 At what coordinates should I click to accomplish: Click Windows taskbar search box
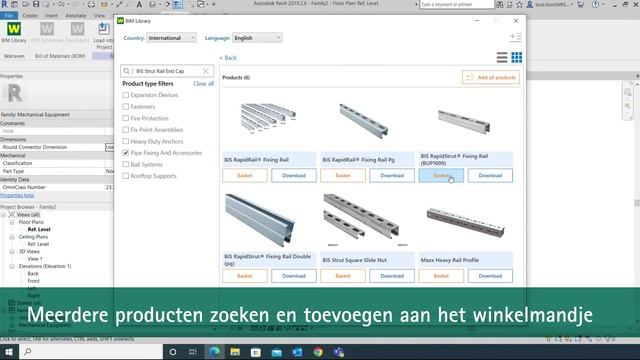(91, 352)
